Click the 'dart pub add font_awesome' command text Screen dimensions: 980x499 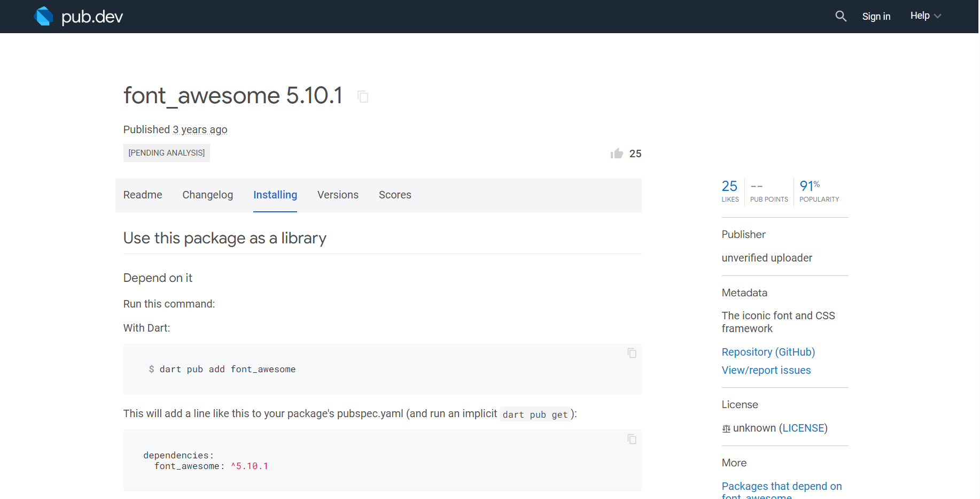tap(228, 369)
